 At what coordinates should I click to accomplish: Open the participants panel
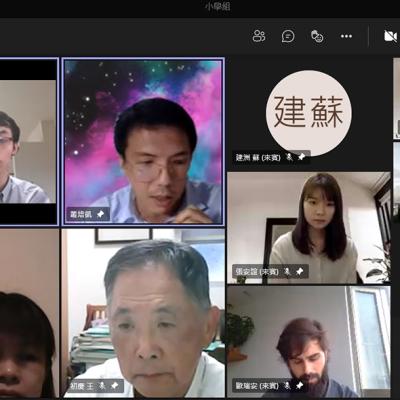259,36
